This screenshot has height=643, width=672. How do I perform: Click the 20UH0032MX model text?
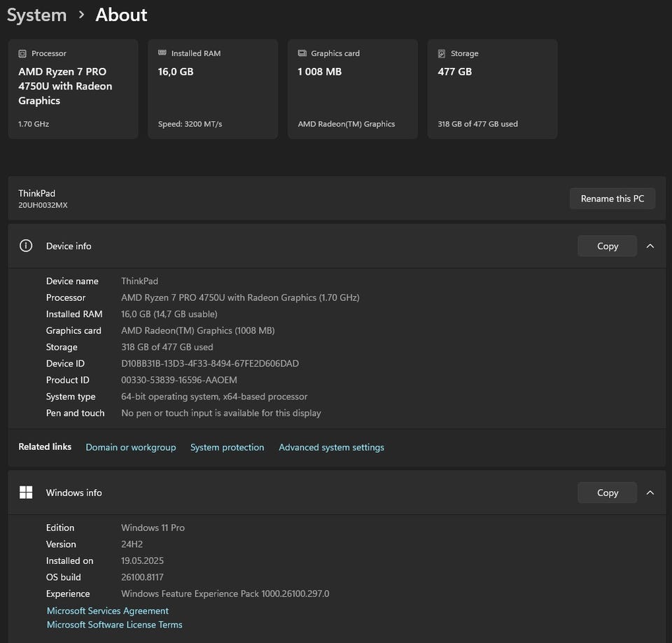coord(43,205)
